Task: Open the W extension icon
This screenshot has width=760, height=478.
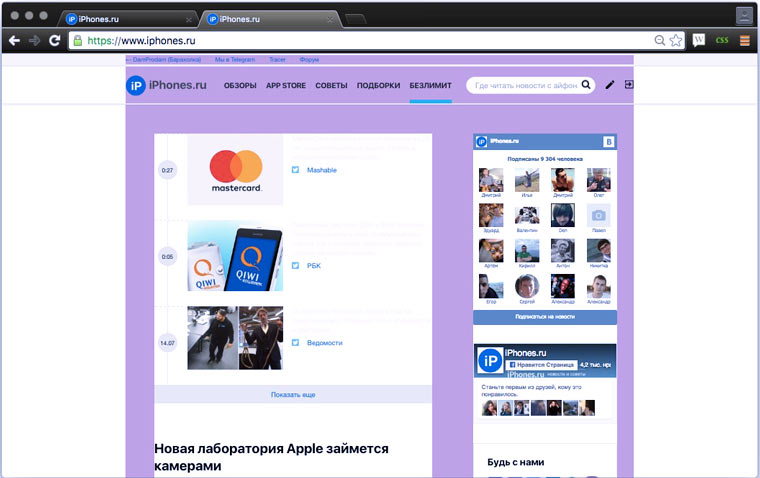Action: click(x=698, y=40)
